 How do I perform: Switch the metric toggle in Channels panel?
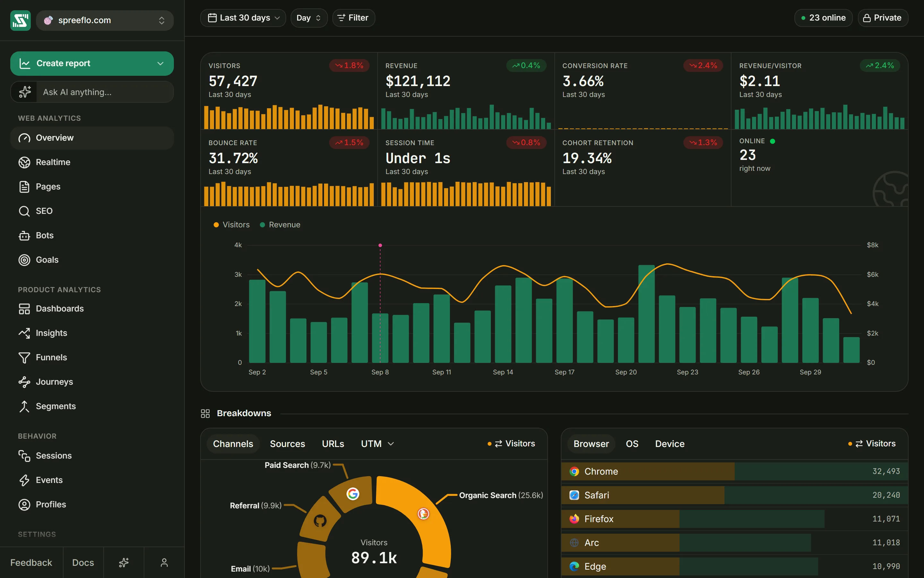coord(511,443)
